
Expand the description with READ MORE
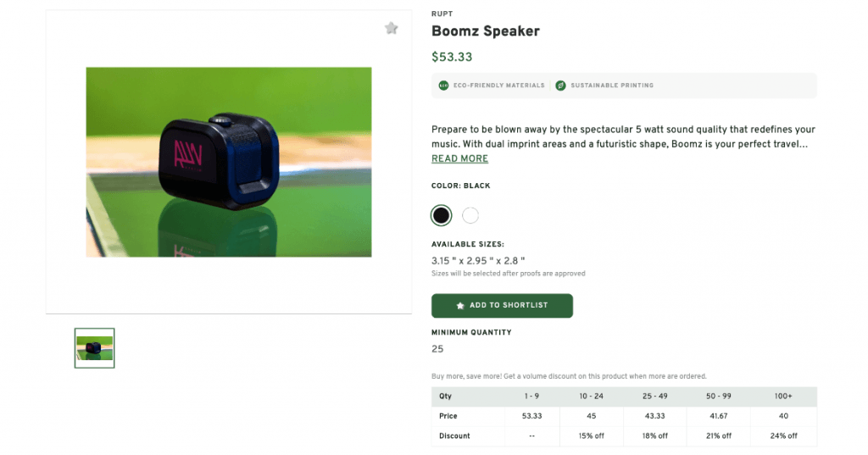pyautogui.click(x=459, y=158)
